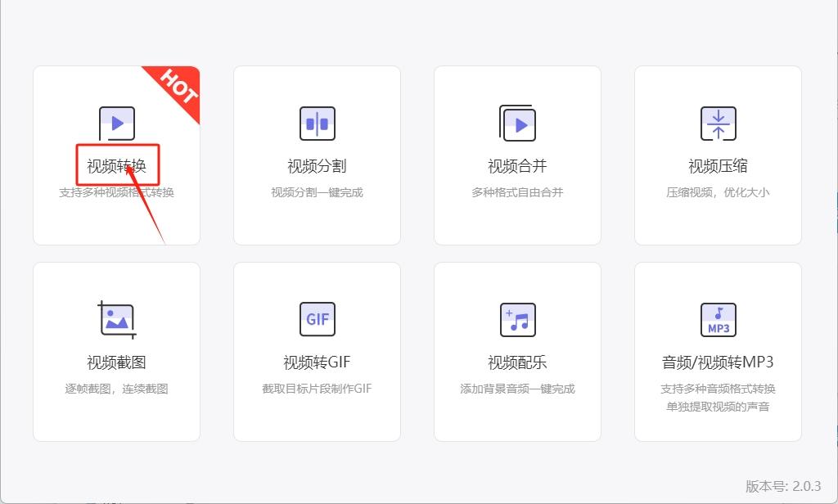Click the music note icon for 视频配乐
The height and width of the screenshot is (504, 838).
[x=517, y=319]
